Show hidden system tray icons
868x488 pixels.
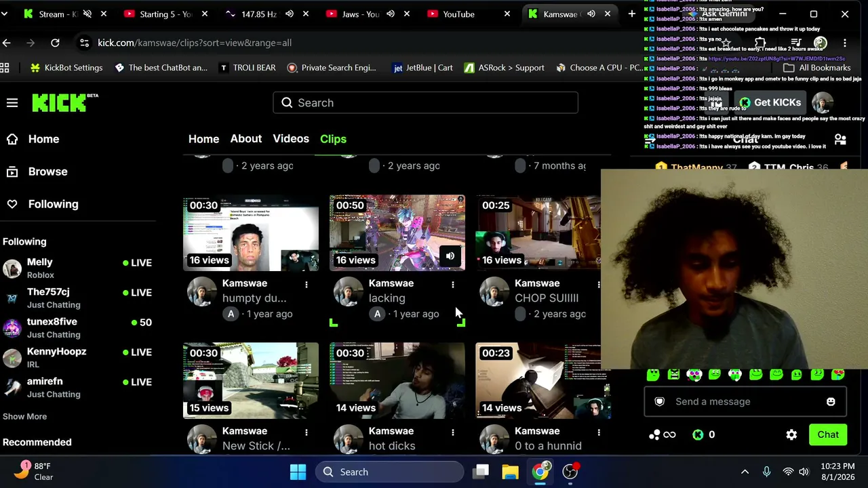tap(745, 472)
